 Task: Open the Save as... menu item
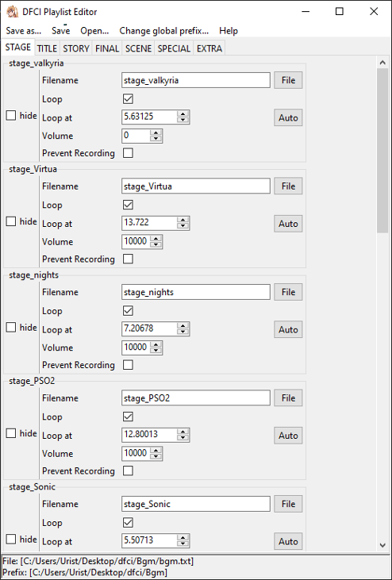click(23, 31)
